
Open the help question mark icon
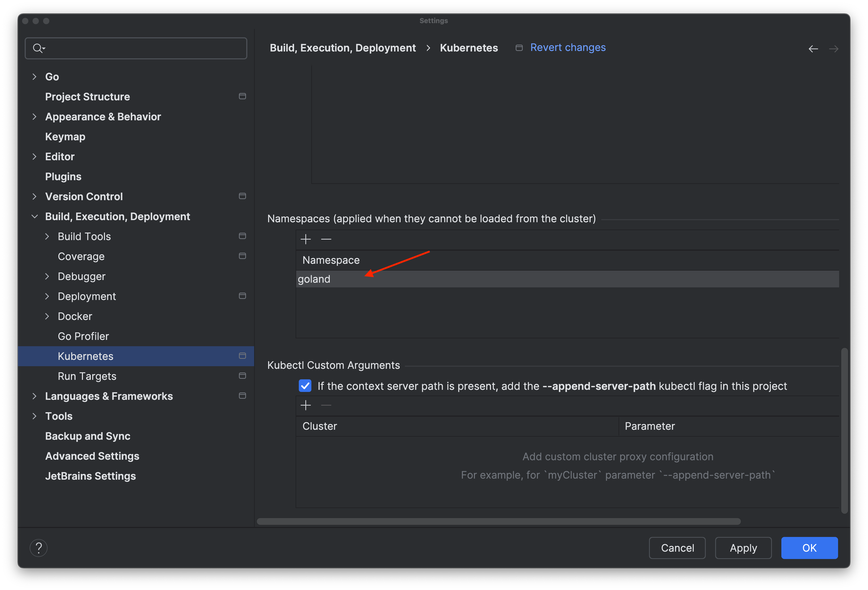(x=39, y=548)
